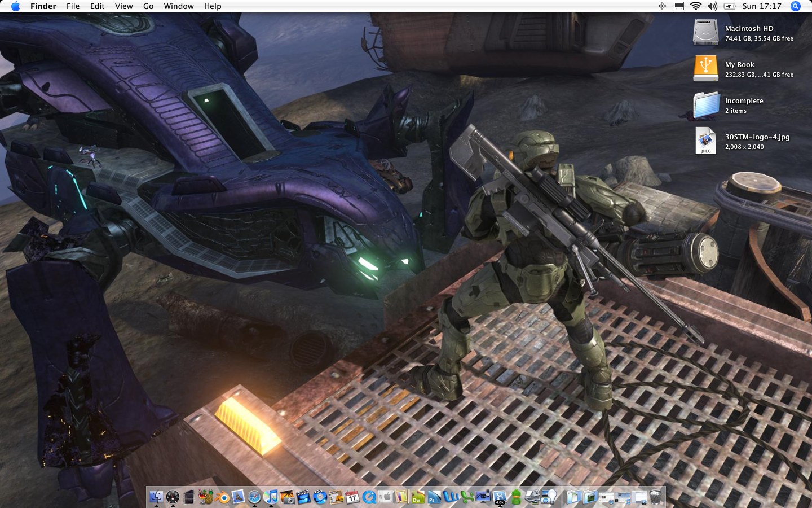
Task: Open the pineapple and cocktail app icon
Action: [x=206, y=497]
